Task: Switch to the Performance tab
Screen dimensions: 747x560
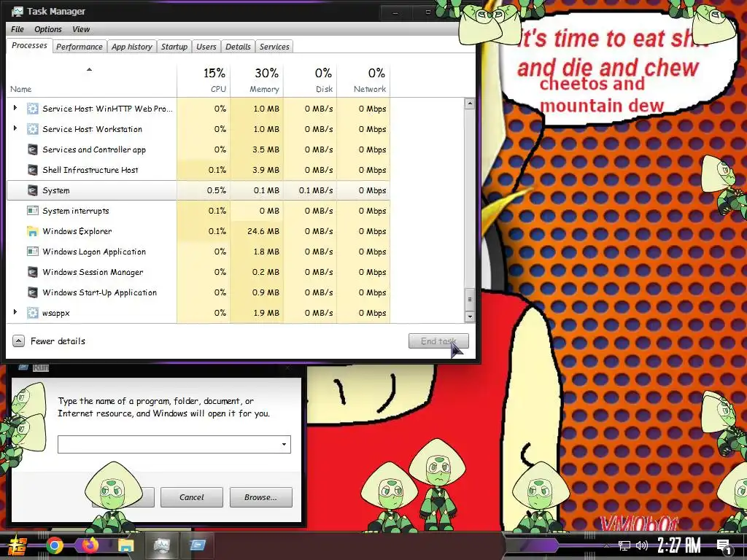Action: pyautogui.click(x=79, y=47)
